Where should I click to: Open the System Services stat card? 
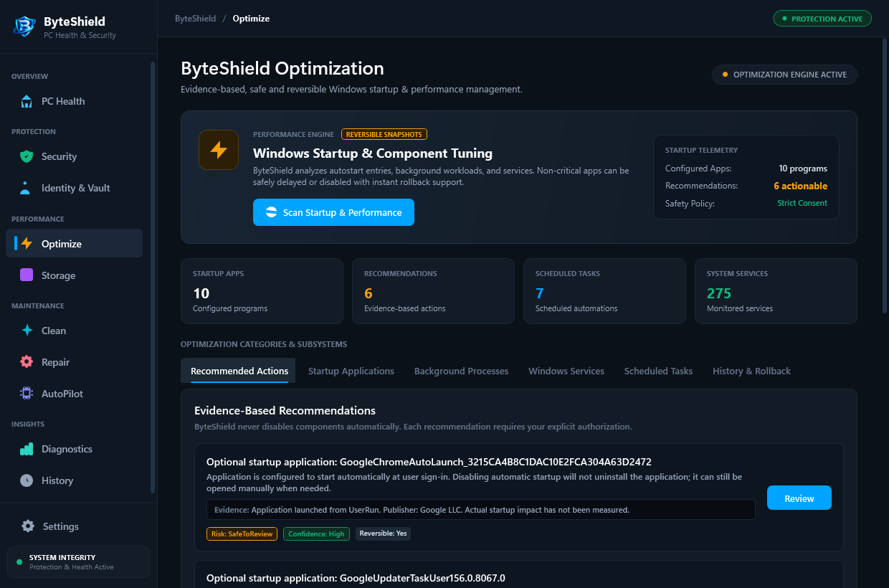point(776,291)
